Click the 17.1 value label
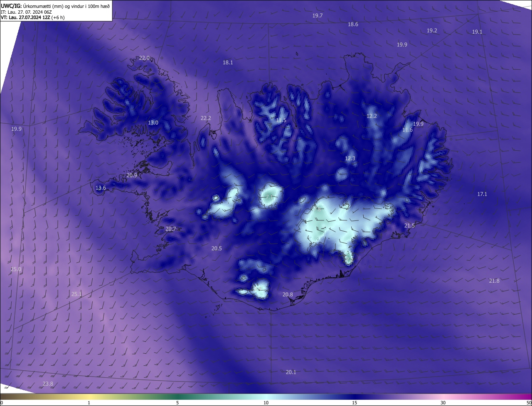This screenshot has width=532, height=406. pos(482,194)
